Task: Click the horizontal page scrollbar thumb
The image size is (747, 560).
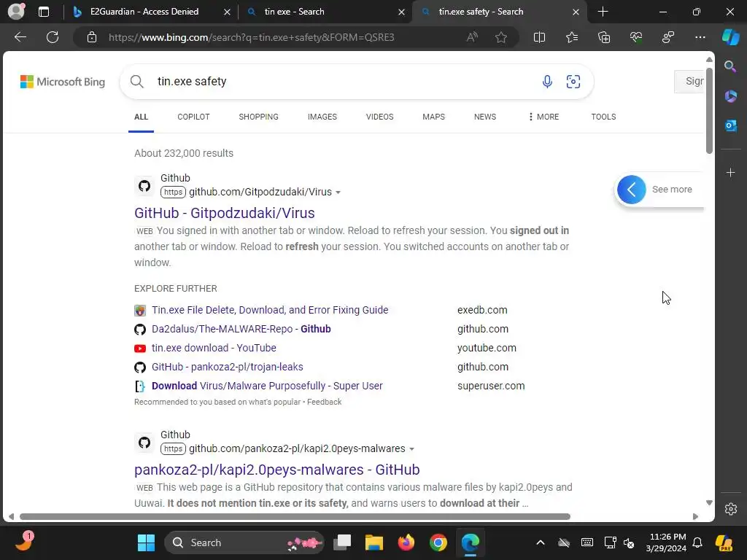Action: tap(295, 516)
